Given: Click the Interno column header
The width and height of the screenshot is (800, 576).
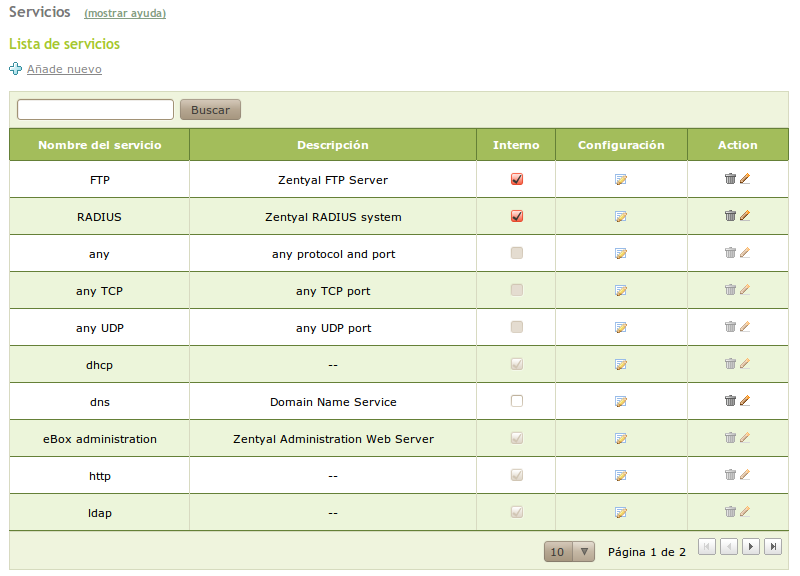Looking at the screenshot, I should tap(516, 145).
